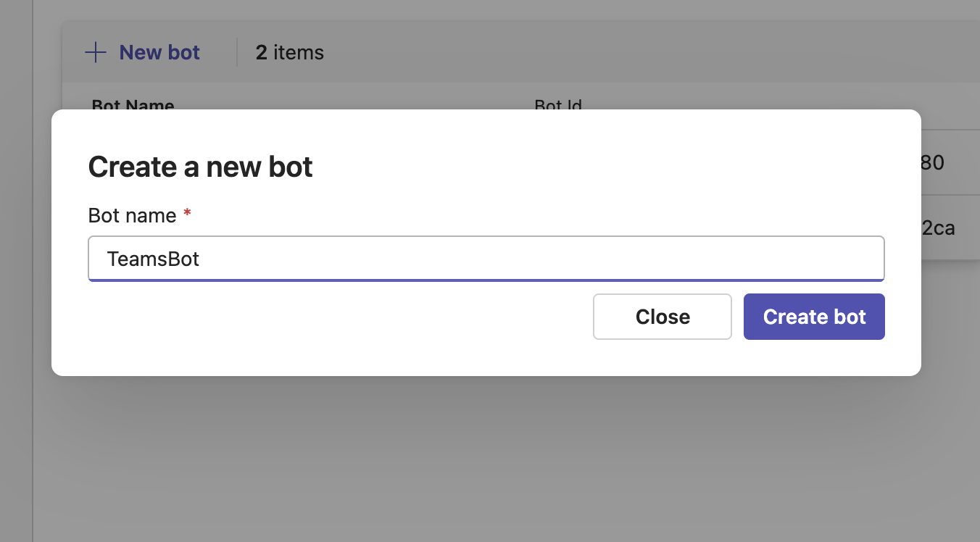980x542 pixels.
Task: Place the cursor after the TeamsBot text
Action: pyautogui.click(x=201, y=259)
